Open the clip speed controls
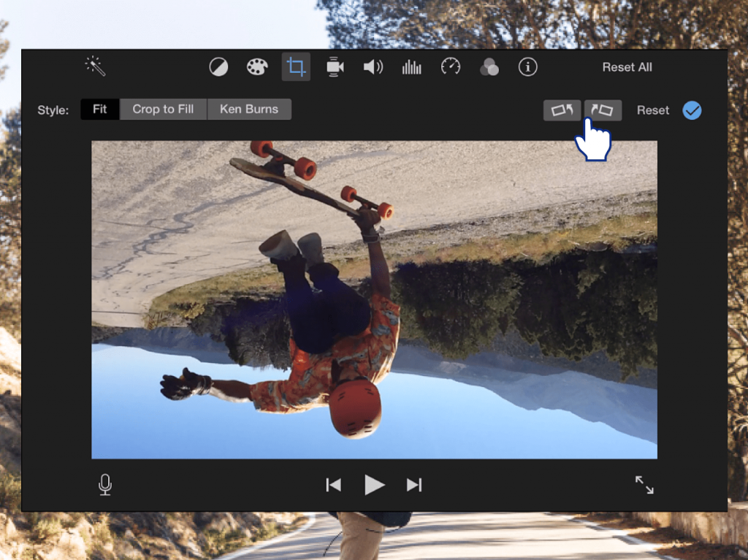Viewport: 748px width, 560px height. [x=451, y=67]
